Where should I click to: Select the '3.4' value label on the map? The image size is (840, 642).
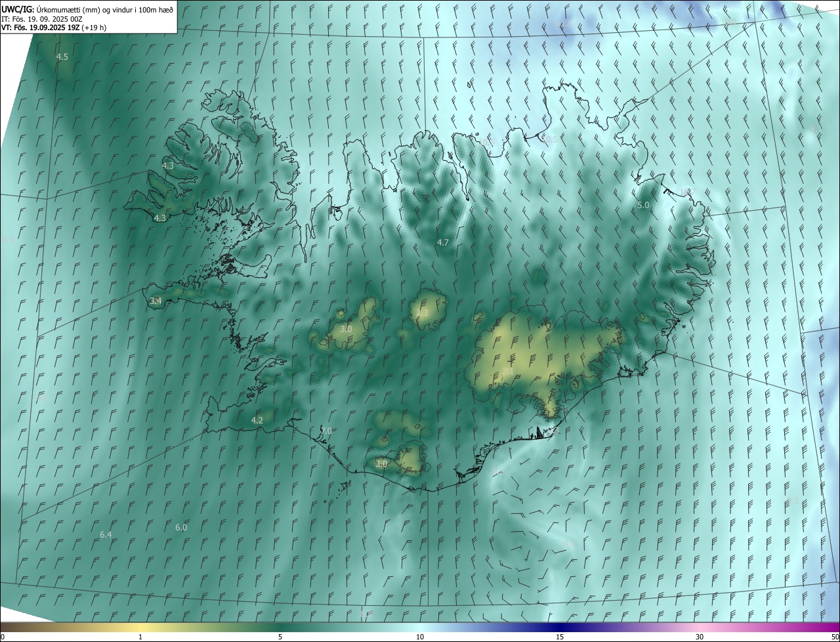tap(156, 301)
